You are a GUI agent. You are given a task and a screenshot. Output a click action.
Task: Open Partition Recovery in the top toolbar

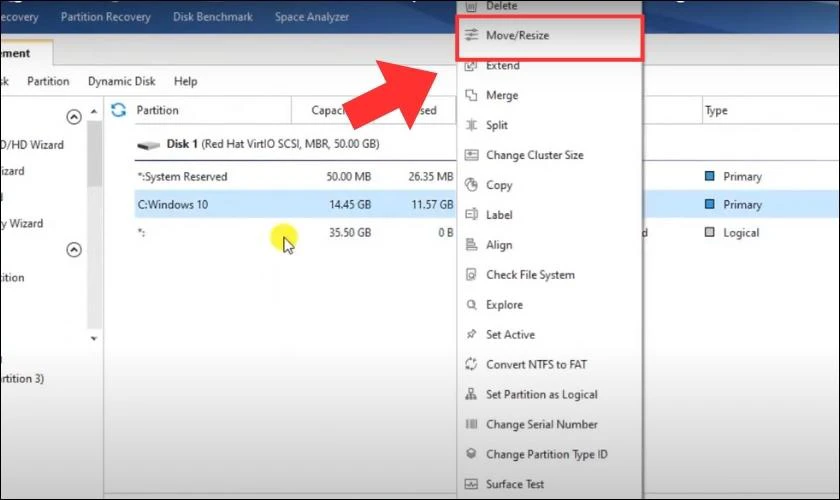pyautogui.click(x=106, y=17)
